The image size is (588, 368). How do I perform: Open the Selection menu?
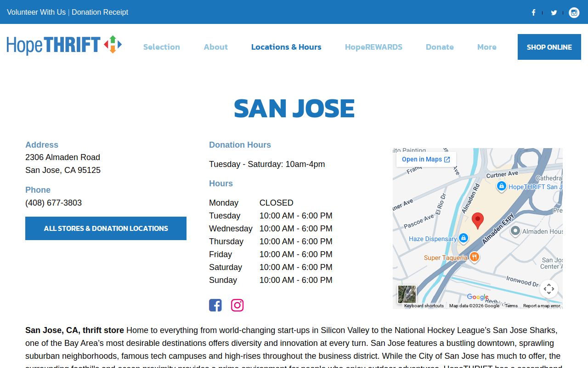click(x=162, y=47)
